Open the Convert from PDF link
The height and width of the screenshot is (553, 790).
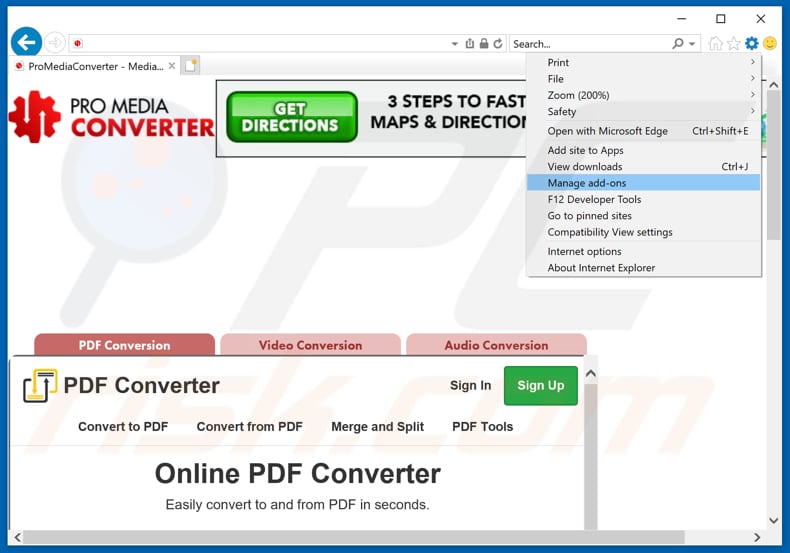[x=249, y=427]
